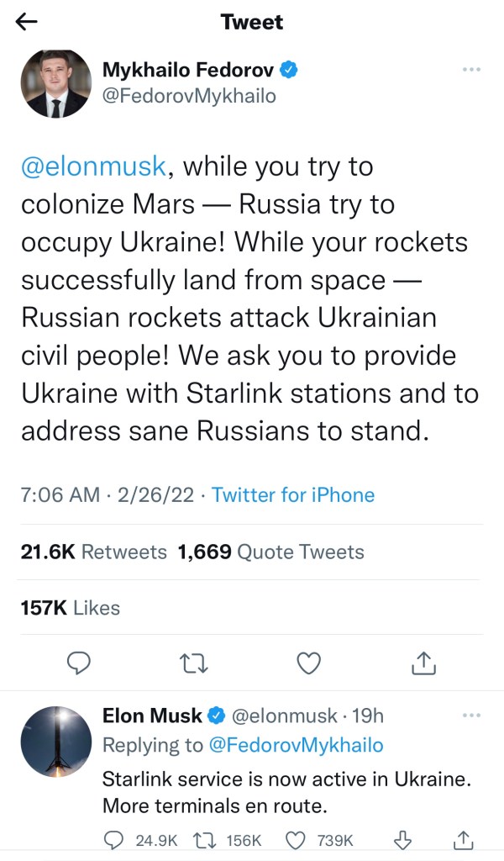
Task: View the 21.6K Retweets list
Action: coord(93,552)
